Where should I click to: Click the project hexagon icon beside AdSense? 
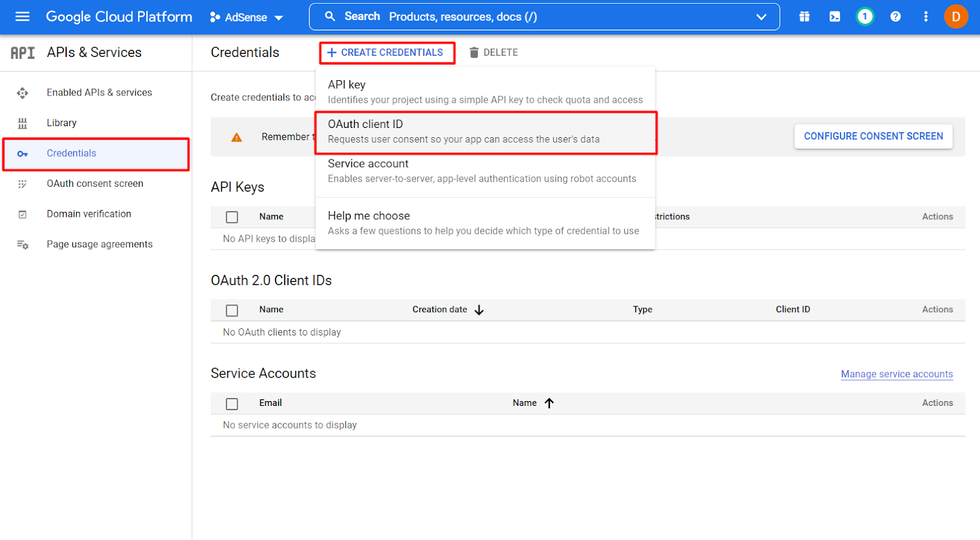click(215, 17)
